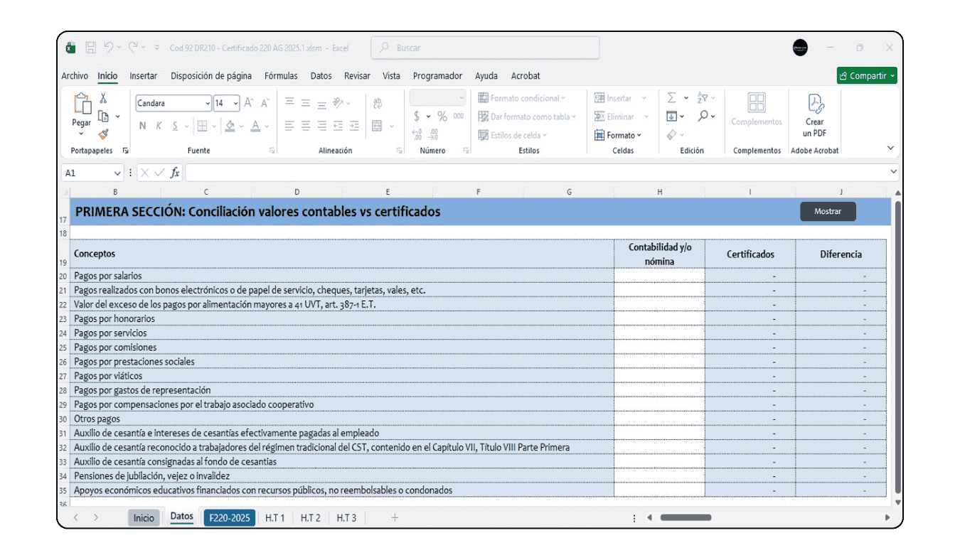
Task: Click the Autosuma sigma icon
Action: click(x=670, y=97)
